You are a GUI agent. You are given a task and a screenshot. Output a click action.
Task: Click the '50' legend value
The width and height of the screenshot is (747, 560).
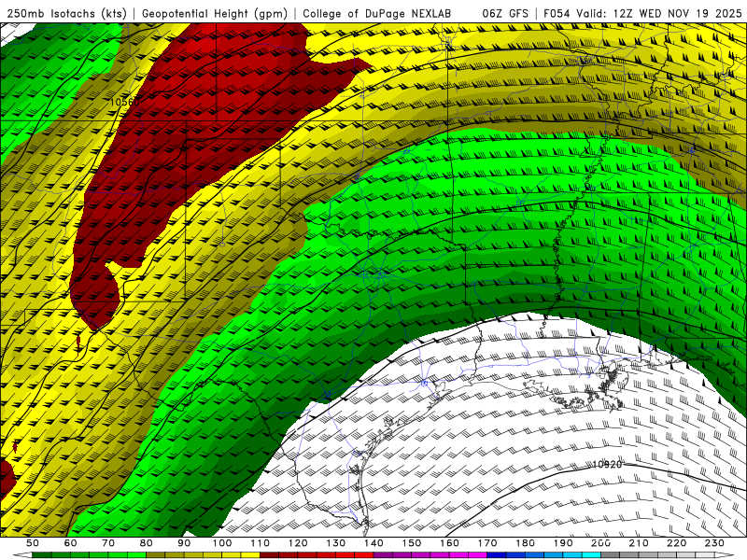(x=33, y=543)
